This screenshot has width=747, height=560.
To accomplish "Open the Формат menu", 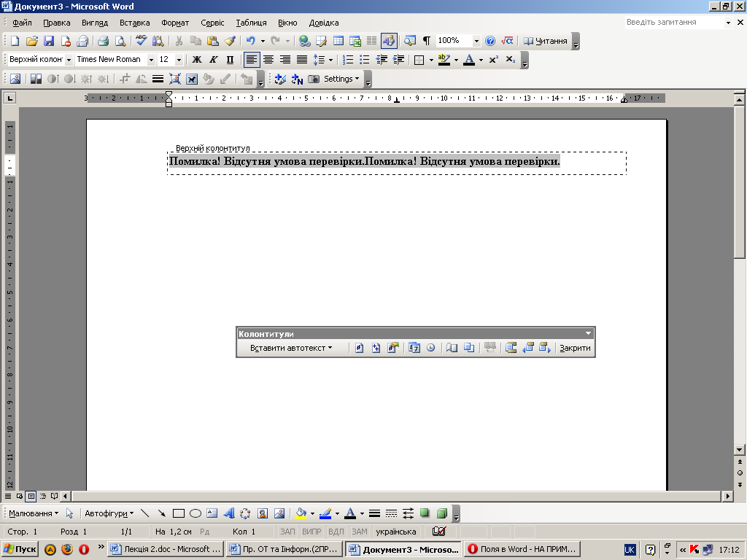I will click(175, 23).
